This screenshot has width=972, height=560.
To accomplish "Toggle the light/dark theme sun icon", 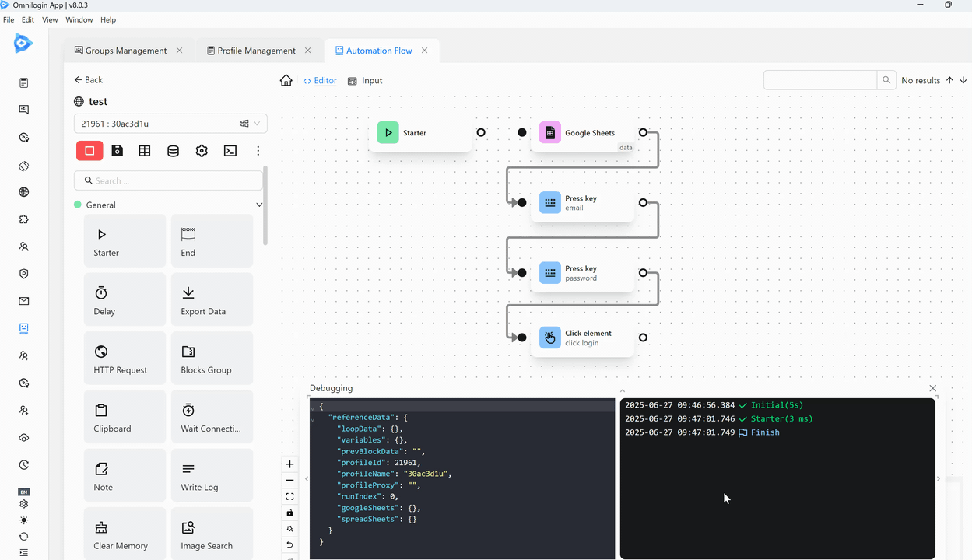I will (24, 520).
